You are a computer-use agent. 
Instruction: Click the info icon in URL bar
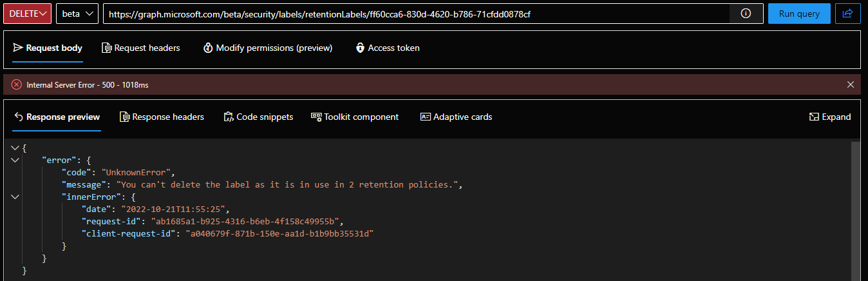pyautogui.click(x=746, y=14)
